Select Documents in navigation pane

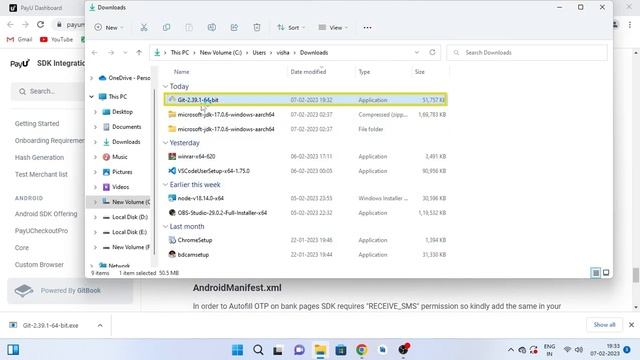127,127
